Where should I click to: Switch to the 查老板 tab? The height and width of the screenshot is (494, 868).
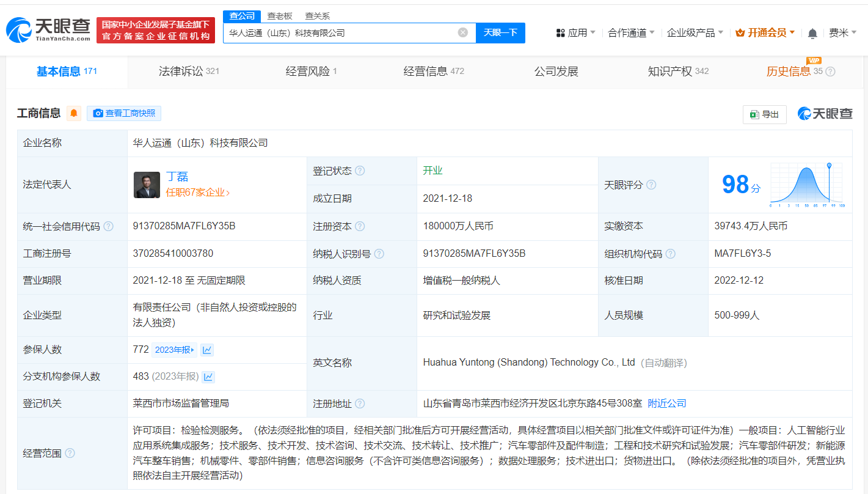(279, 16)
